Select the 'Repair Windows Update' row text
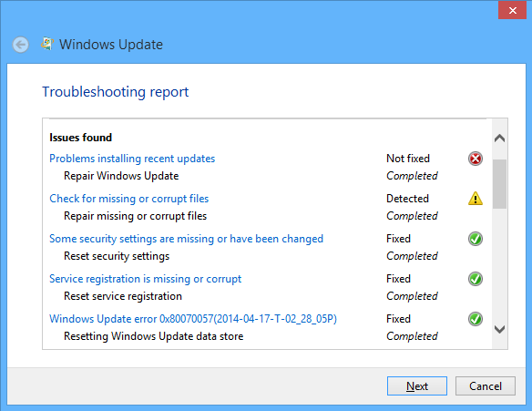 click(121, 176)
